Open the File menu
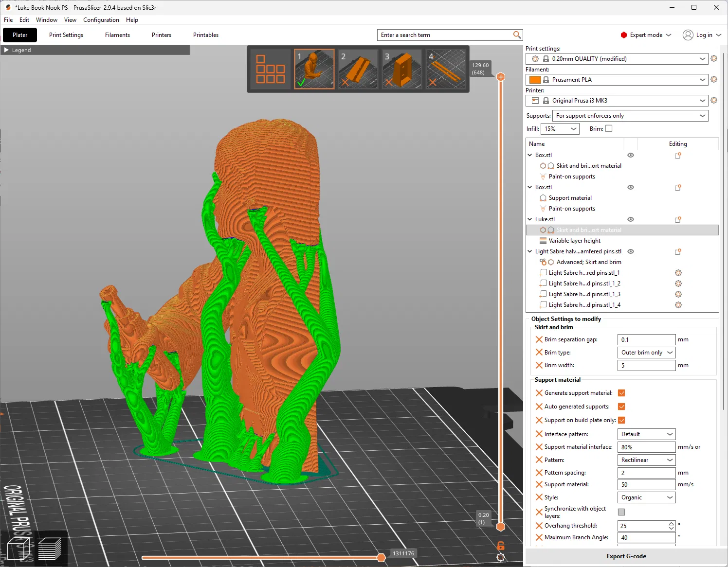This screenshot has height=567, width=728. coord(8,20)
